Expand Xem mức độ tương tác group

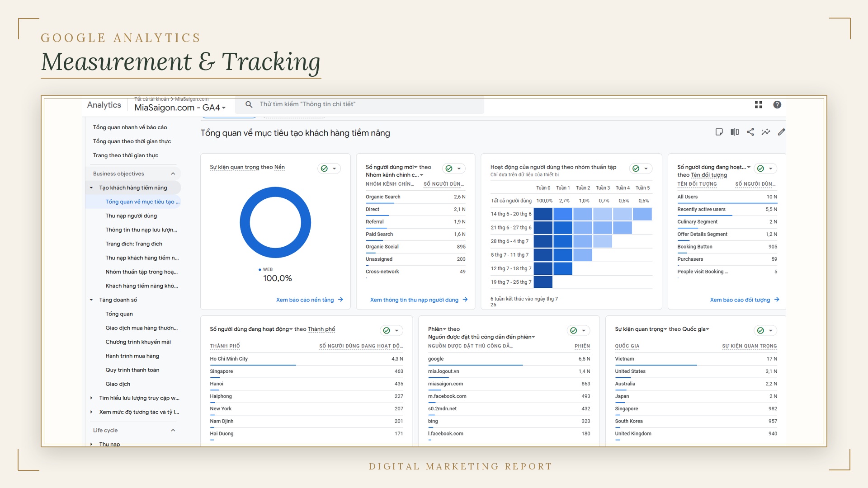[91, 412]
